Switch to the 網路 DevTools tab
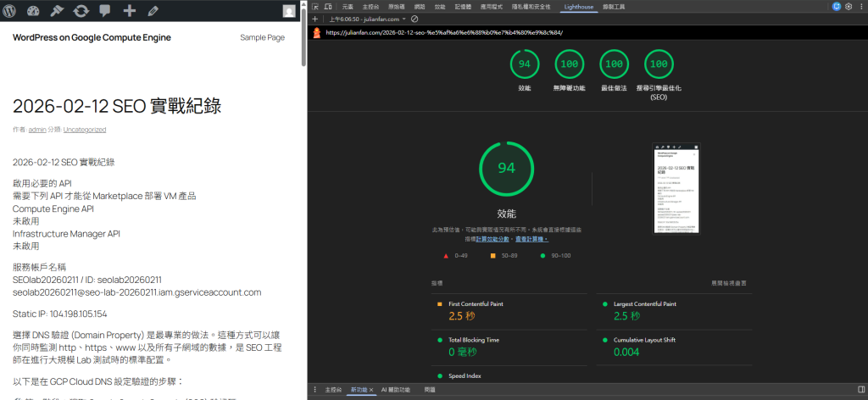This screenshot has height=400, width=868. pyautogui.click(x=419, y=6)
